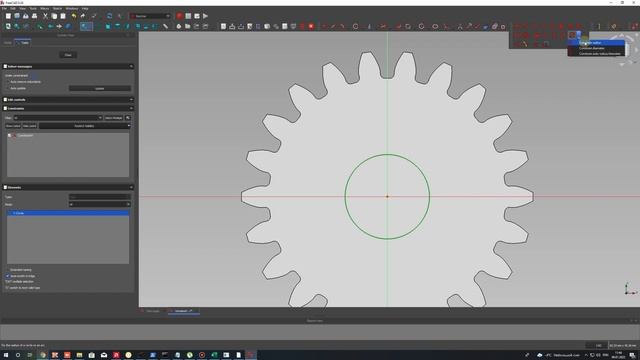
Task: Click the Show Listed button
Action: pos(13,126)
